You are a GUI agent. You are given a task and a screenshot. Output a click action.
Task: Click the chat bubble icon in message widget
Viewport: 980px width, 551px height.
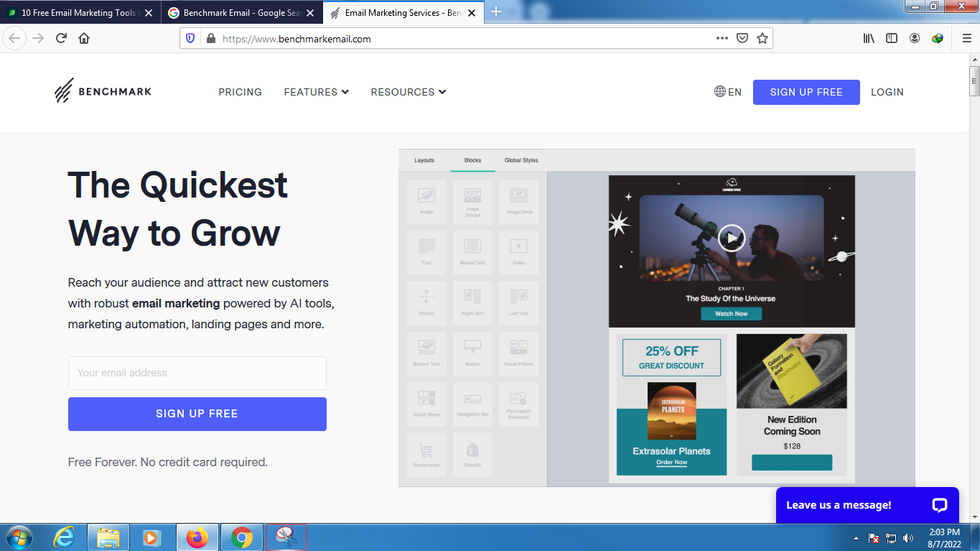940,505
